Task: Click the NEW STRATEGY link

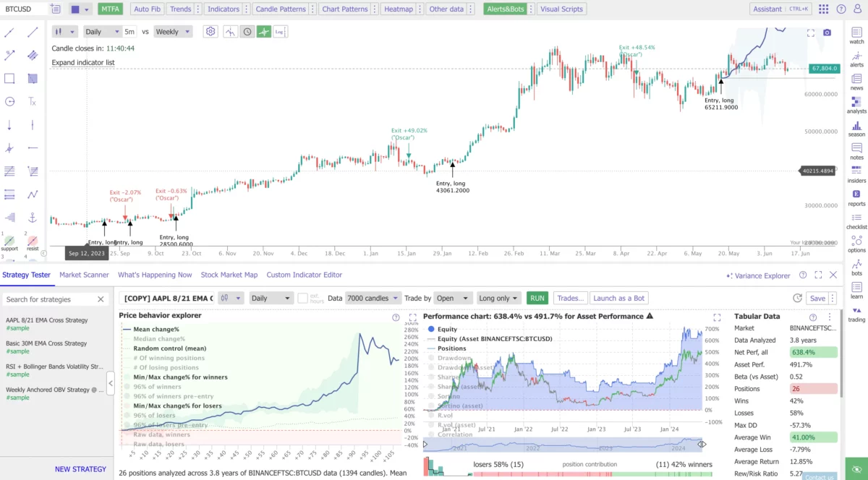Action: pyautogui.click(x=81, y=469)
